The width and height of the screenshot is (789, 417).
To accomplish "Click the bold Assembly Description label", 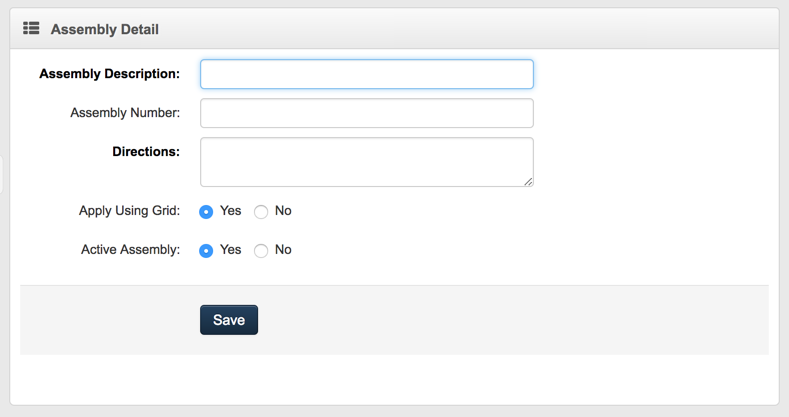I will coord(109,74).
